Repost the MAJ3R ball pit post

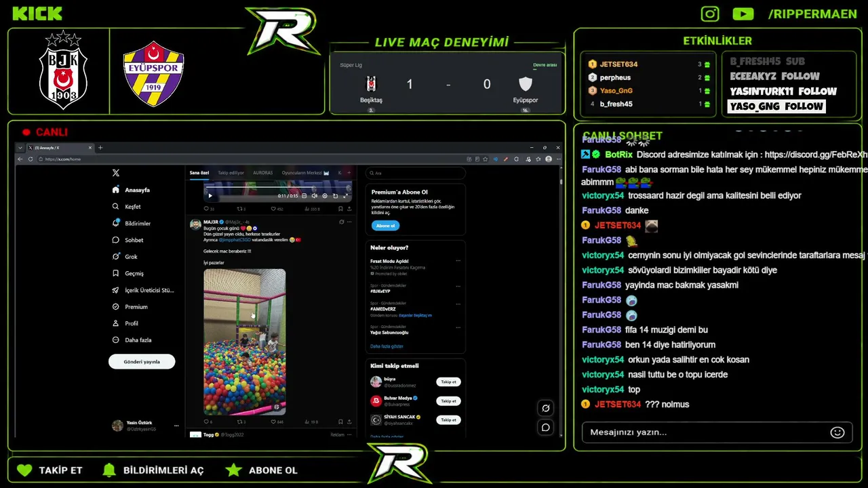click(x=241, y=422)
